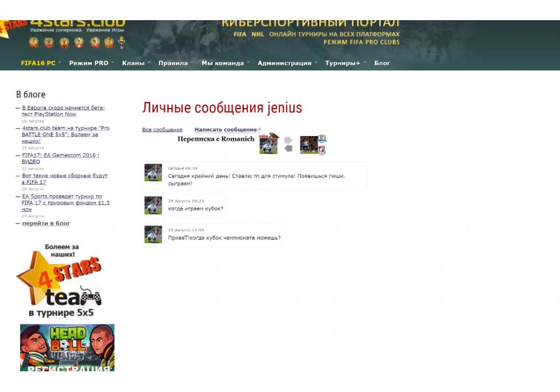
Task: Click avatar beside the 28 August message
Action: coord(153,205)
